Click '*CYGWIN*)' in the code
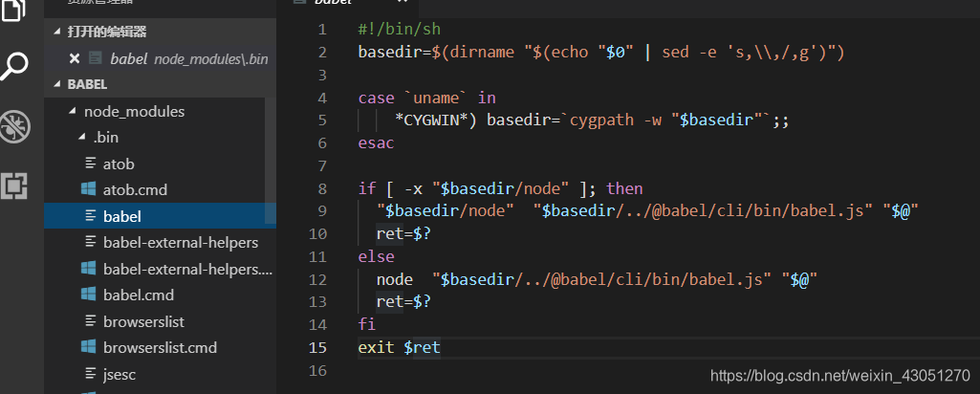 pos(436,120)
